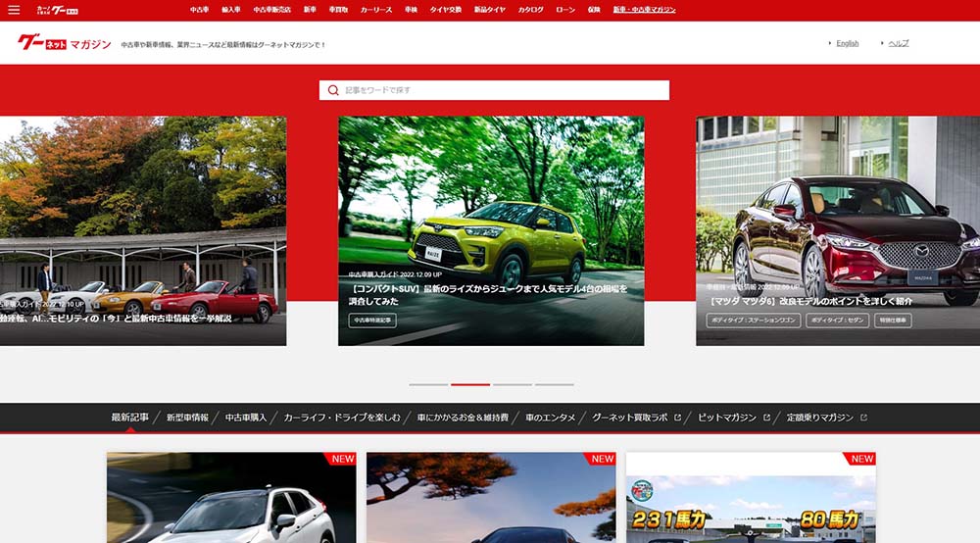Open 新車・中古車マガジン in top navigation
The width and height of the screenshot is (980, 543).
point(644,10)
